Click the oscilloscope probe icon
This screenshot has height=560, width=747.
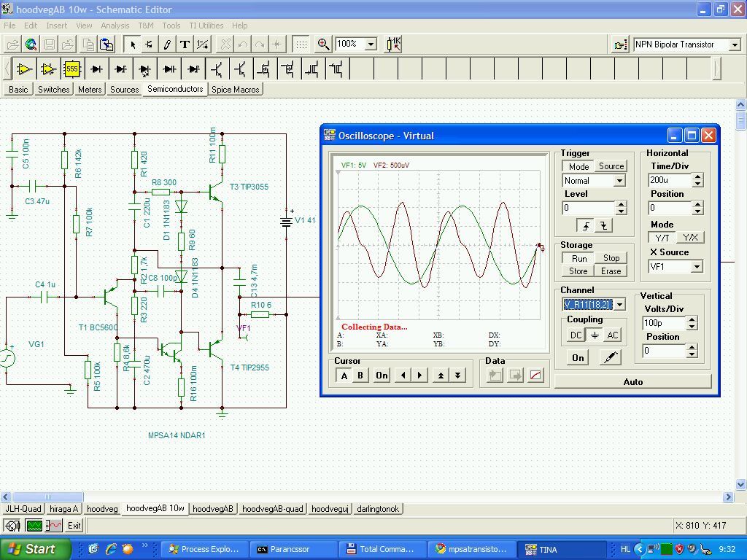[x=610, y=357]
